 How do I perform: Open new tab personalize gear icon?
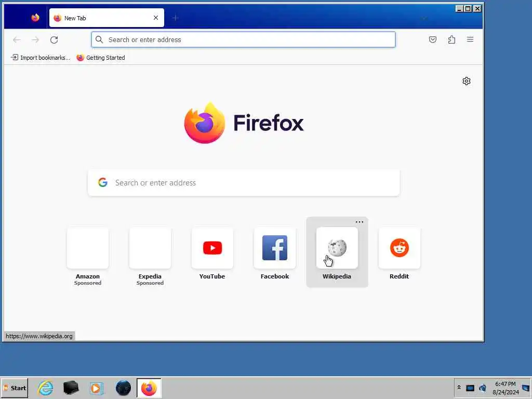[x=467, y=81]
